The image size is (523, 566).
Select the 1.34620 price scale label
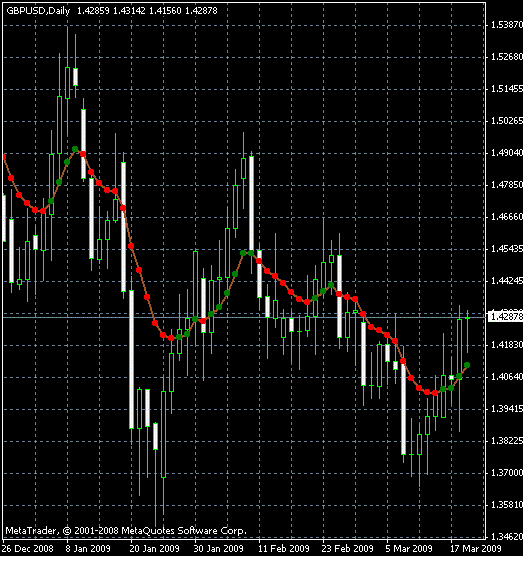point(507,537)
